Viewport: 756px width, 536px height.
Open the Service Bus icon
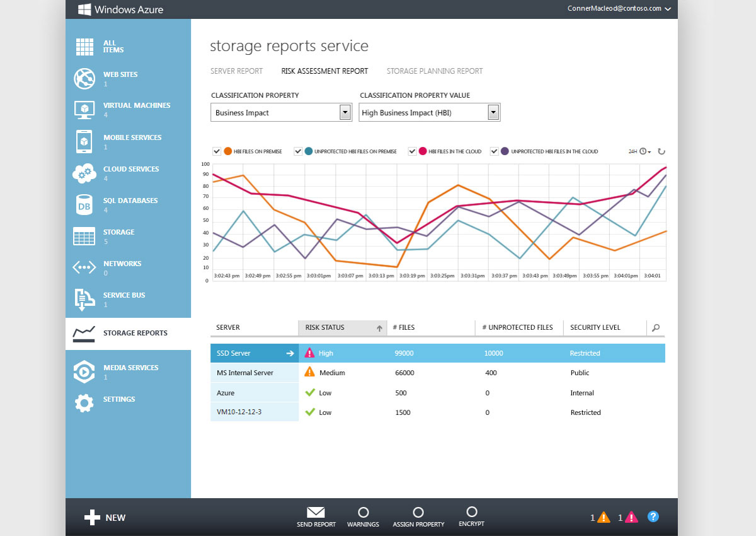pyautogui.click(x=84, y=300)
